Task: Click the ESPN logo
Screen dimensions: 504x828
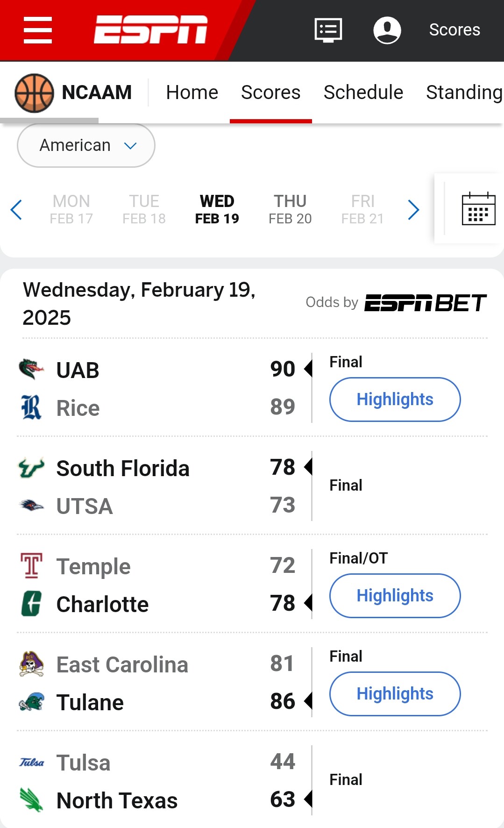Action: 150,30
